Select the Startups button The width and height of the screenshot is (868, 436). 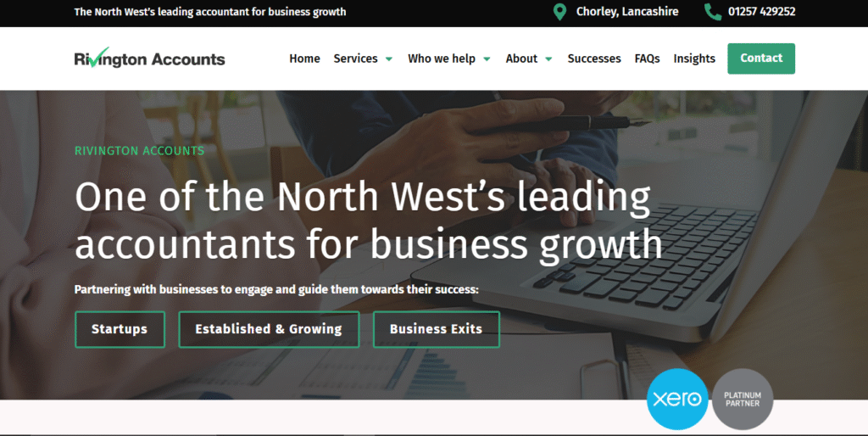tap(120, 329)
